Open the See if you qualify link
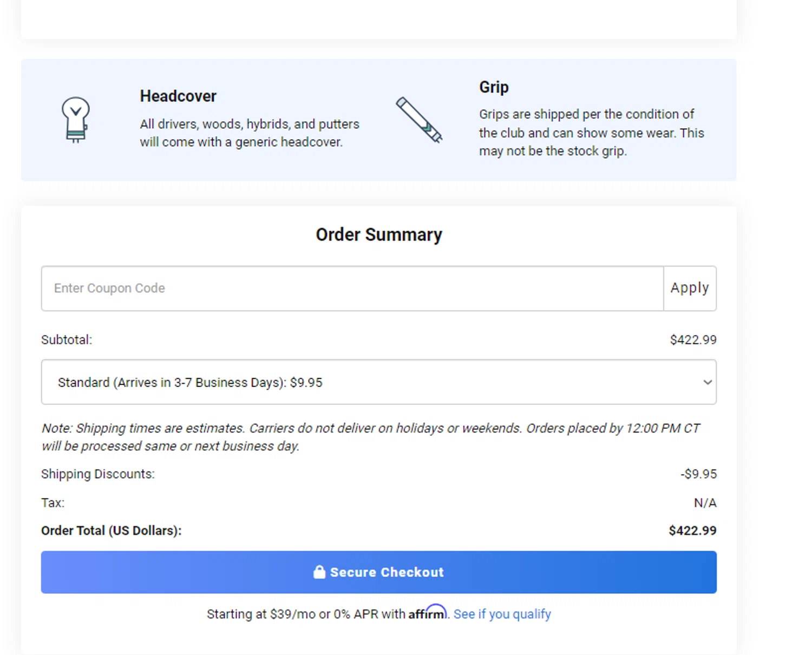 click(502, 614)
